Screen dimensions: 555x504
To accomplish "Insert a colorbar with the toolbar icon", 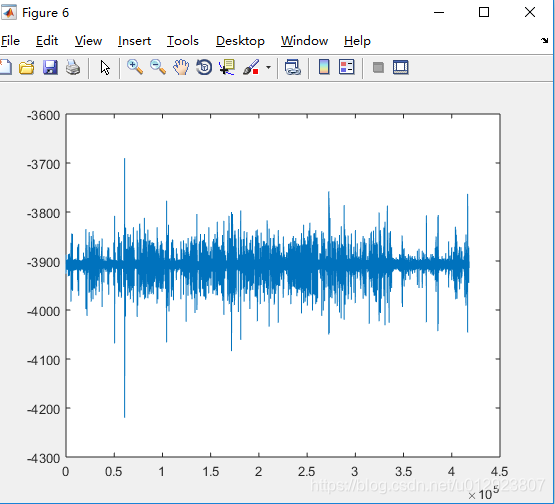I will [x=324, y=67].
